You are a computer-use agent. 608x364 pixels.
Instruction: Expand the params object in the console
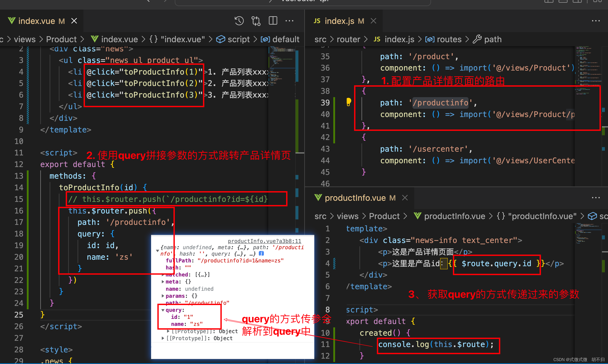click(x=163, y=296)
